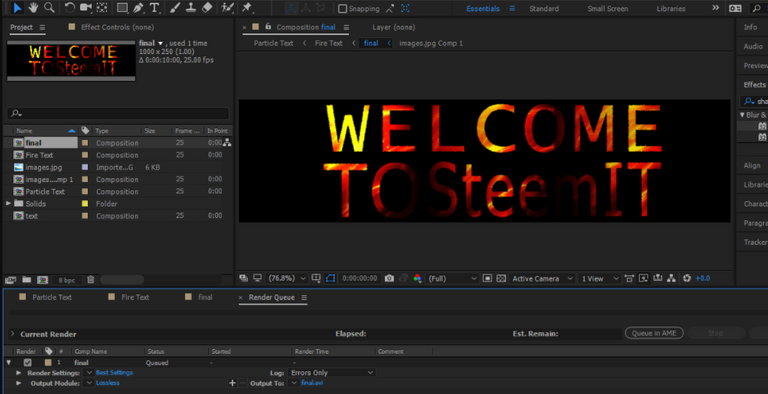
Task: Expand the Render Settings details triangle
Action: [x=19, y=372]
